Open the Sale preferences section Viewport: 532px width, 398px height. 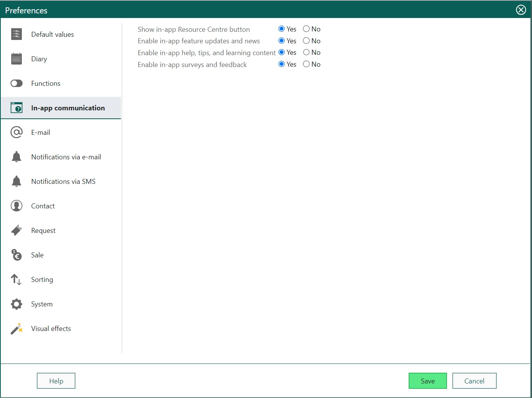61,255
